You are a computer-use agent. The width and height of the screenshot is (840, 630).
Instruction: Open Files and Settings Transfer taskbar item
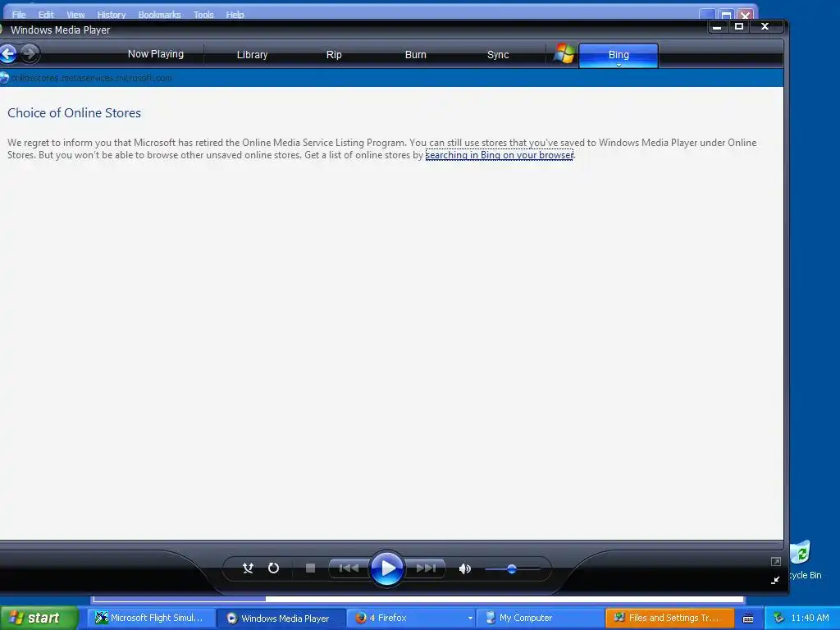coord(669,618)
